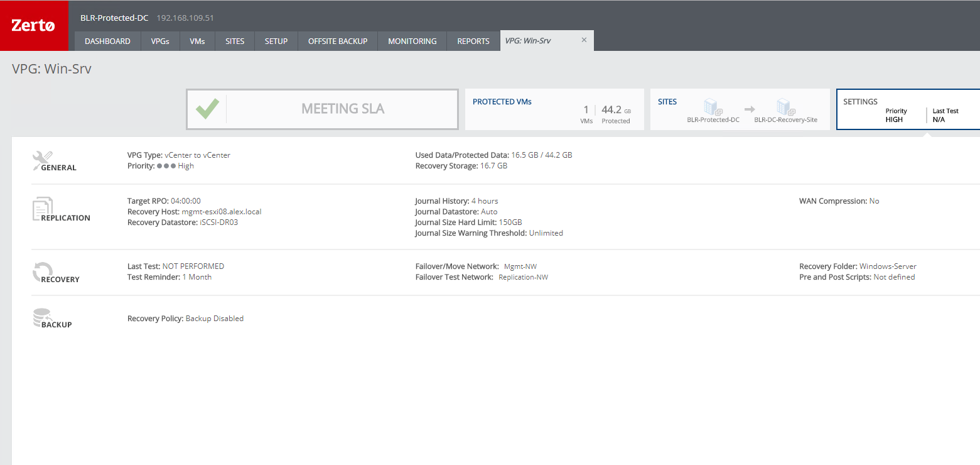Open the Setup tab
This screenshot has width=980, height=465.
276,41
